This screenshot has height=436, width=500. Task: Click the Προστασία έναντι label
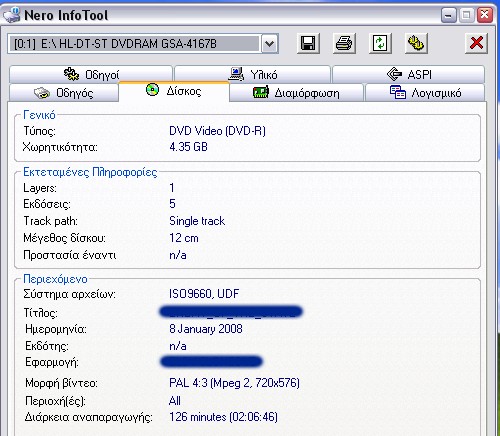point(70,255)
